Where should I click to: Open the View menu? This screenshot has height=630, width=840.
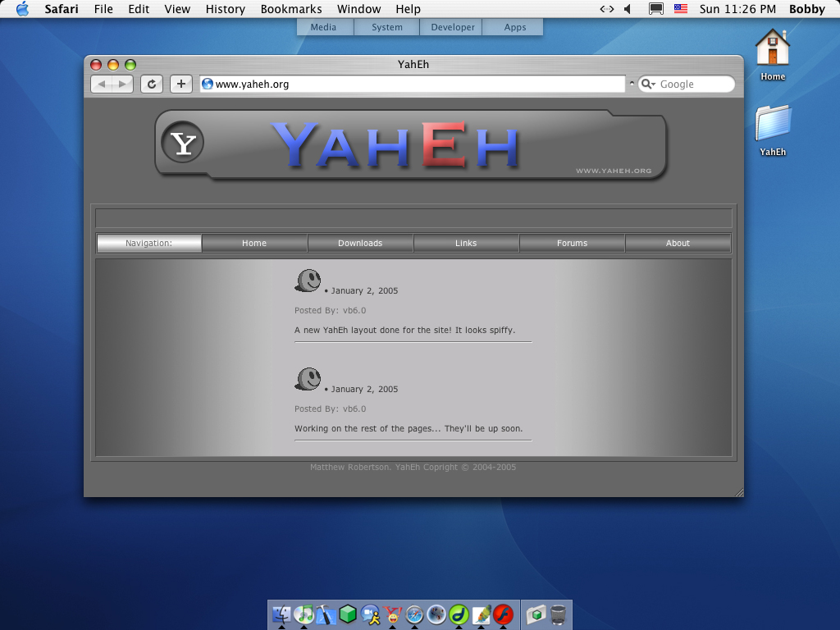[x=177, y=9]
